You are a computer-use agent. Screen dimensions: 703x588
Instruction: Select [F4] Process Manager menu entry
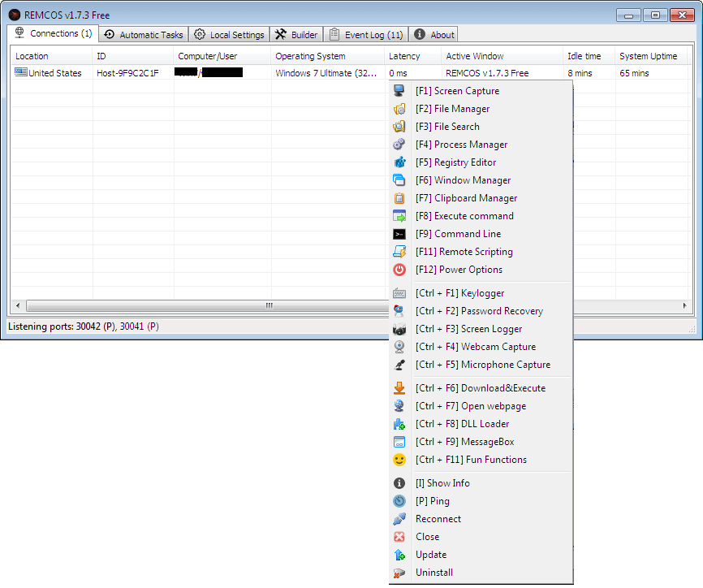tap(481, 145)
